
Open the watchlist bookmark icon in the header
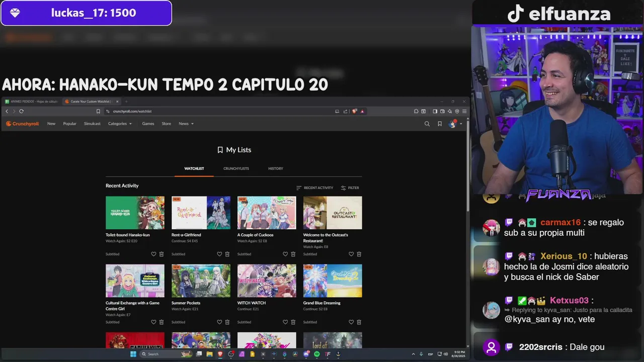pos(440,124)
